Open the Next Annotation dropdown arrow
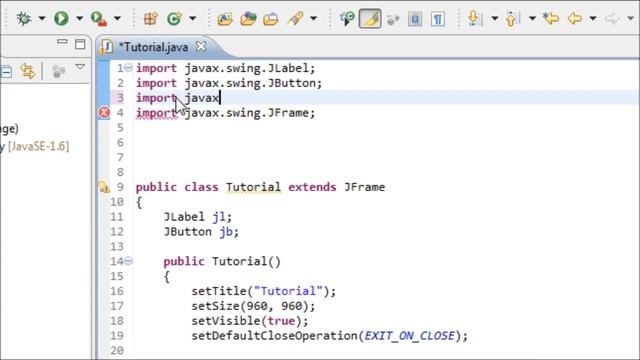640x360 pixels. tap(495, 18)
